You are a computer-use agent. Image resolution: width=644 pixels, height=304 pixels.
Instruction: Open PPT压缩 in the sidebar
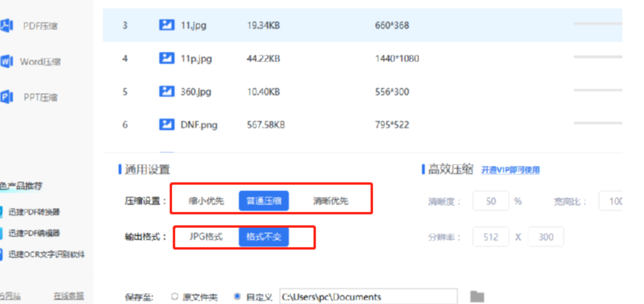coord(40,98)
